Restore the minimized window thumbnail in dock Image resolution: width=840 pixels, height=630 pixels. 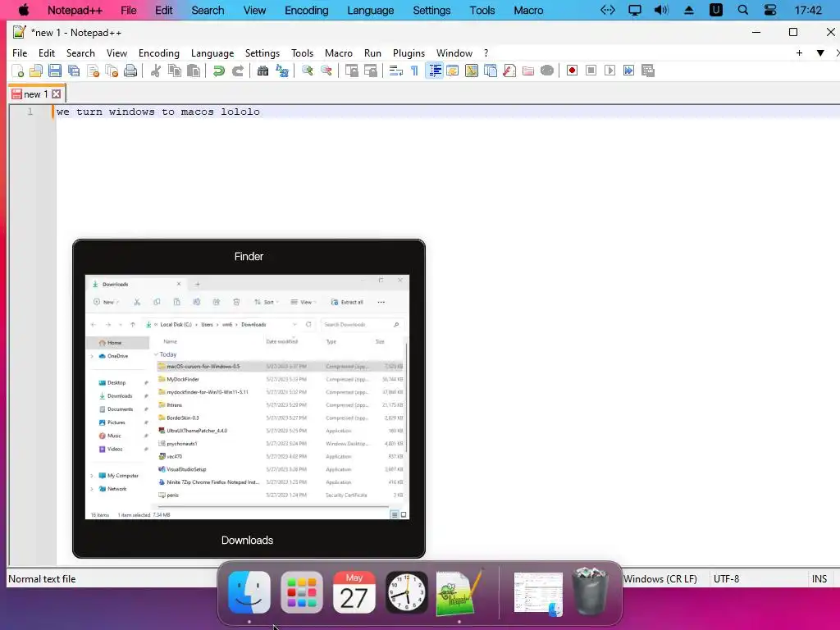point(538,594)
